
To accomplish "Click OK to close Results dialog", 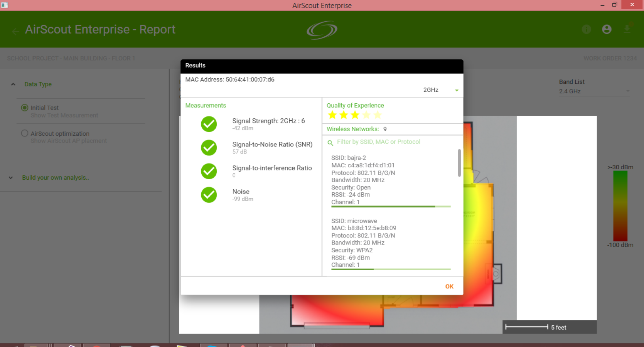I will point(449,286).
